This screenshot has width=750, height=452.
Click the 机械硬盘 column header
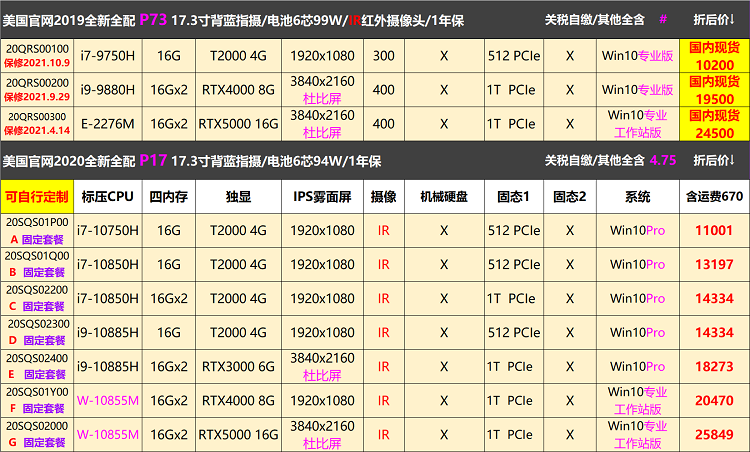(444, 197)
